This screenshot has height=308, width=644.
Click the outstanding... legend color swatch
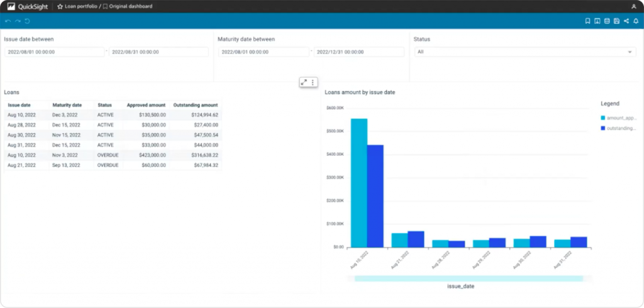click(x=603, y=128)
